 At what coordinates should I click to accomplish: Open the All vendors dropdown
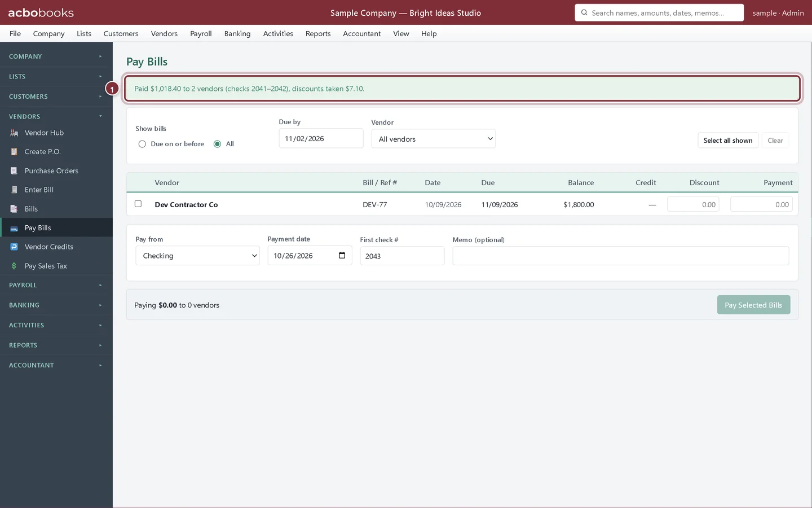[434, 139]
